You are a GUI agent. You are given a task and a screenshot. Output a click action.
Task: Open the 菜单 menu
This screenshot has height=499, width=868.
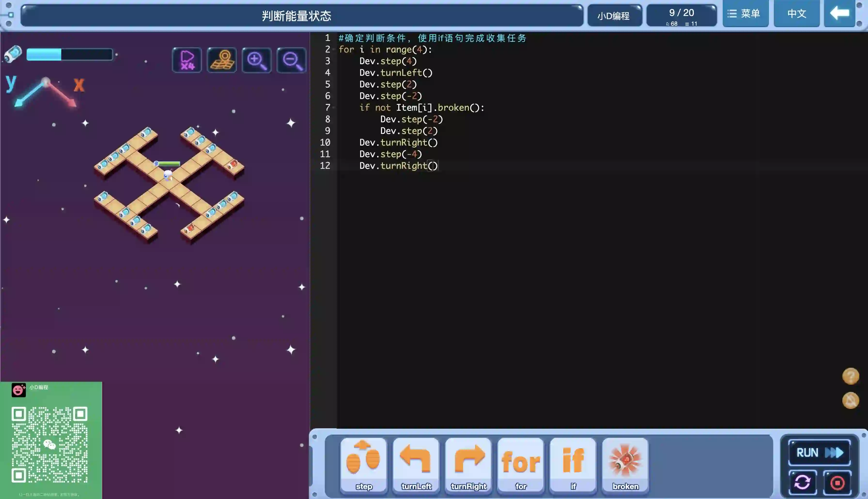tap(745, 14)
